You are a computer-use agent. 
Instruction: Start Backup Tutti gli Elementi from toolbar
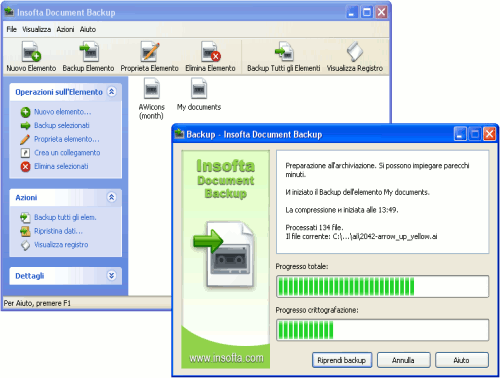coord(284,56)
